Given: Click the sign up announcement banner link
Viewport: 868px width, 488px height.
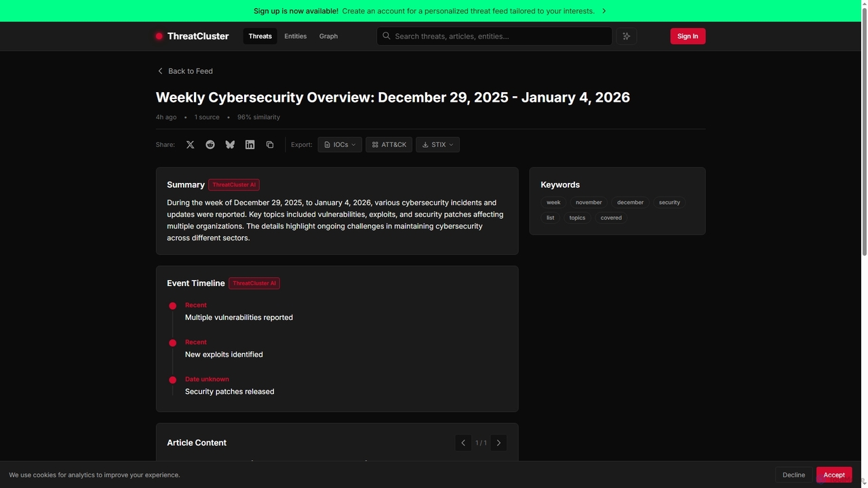Looking at the screenshot, I should [430, 11].
